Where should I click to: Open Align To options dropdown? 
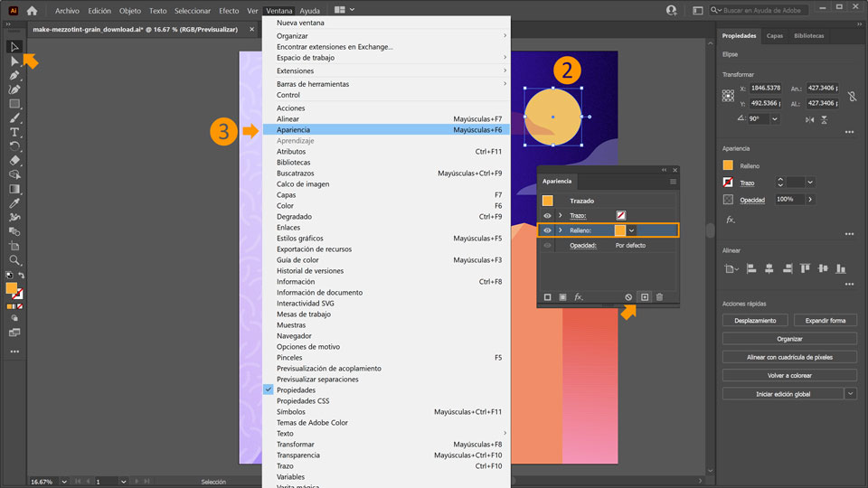click(x=731, y=269)
